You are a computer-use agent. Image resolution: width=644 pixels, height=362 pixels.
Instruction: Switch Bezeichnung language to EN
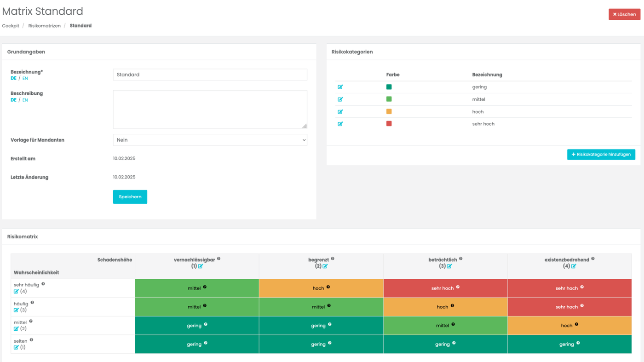[x=25, y=79]
